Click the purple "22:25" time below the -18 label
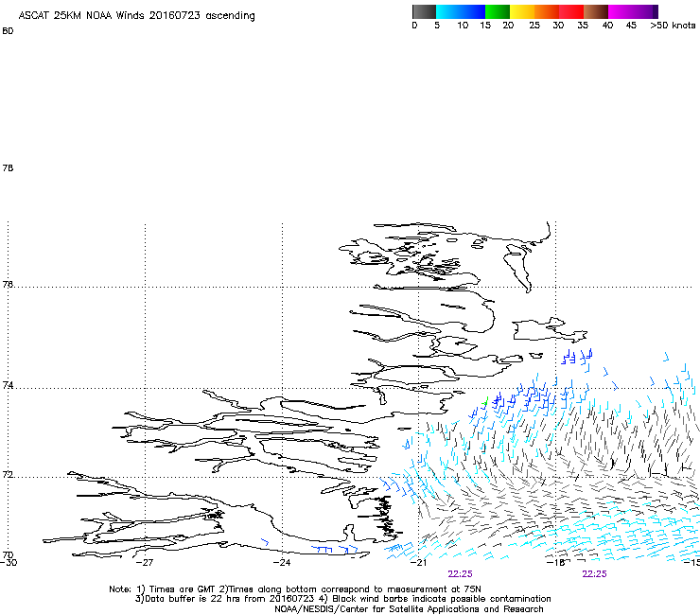 click(x=594, y=574)
